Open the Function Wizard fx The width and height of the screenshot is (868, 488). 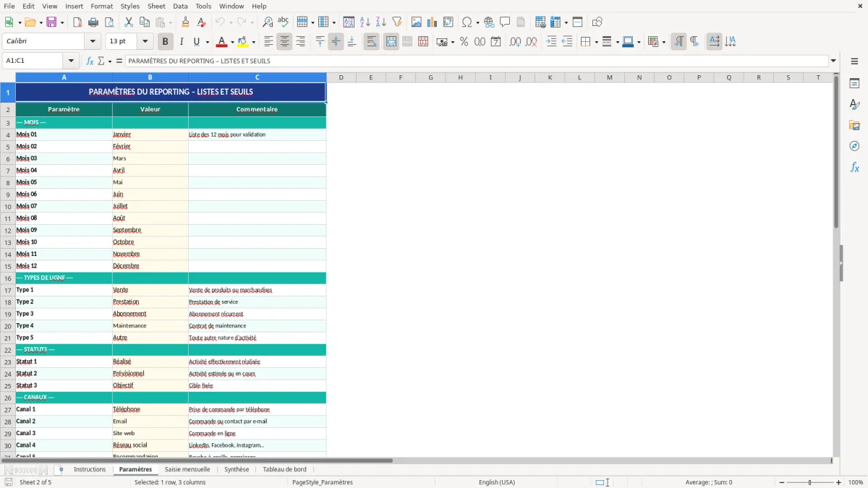[x=90, y=61]
